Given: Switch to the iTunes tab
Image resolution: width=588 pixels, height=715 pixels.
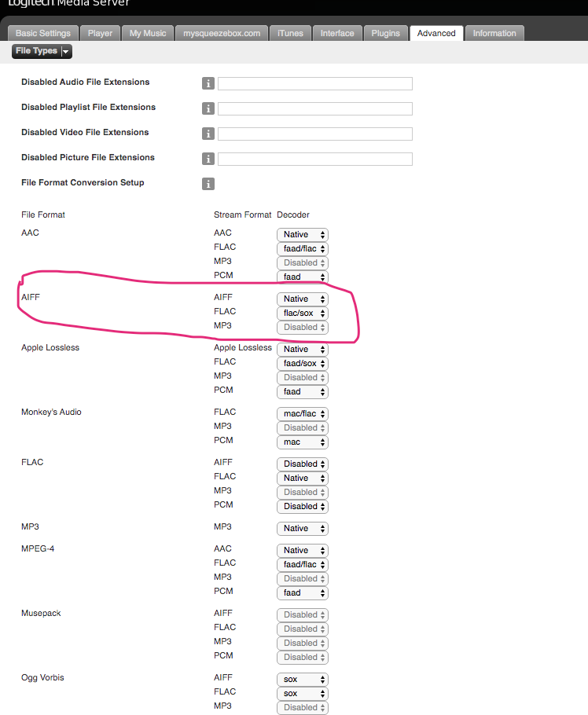Looking at the screenshot, I should click(x=290, y=33).
